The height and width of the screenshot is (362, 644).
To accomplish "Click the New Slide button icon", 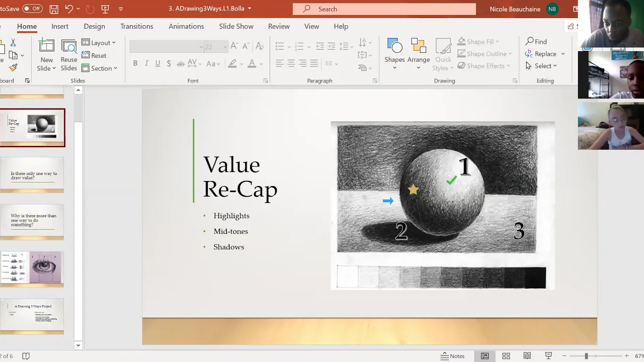I will [x=46, y=46].
